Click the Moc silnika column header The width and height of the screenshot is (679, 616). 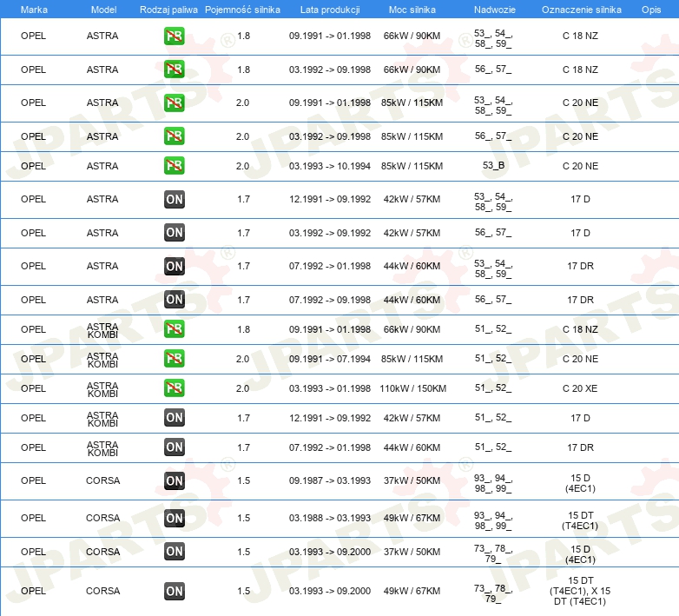pos(412,10)
